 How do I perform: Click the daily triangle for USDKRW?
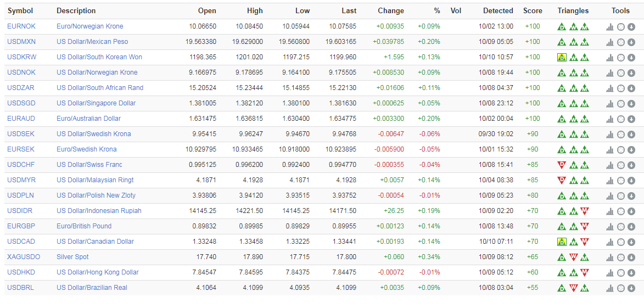(562, 57)
